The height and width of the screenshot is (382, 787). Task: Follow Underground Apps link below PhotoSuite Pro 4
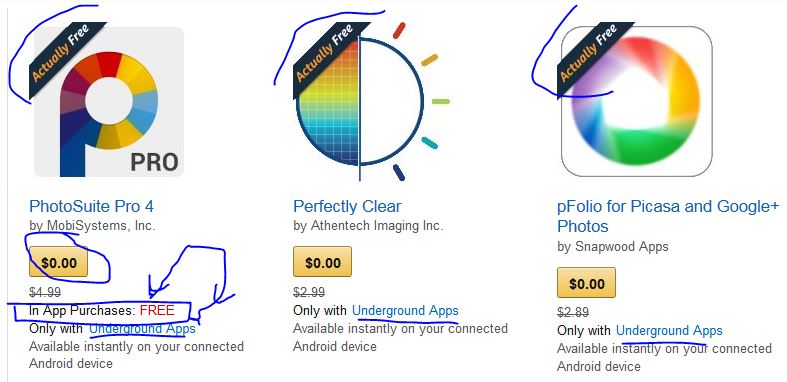click(x=142, y=329)
